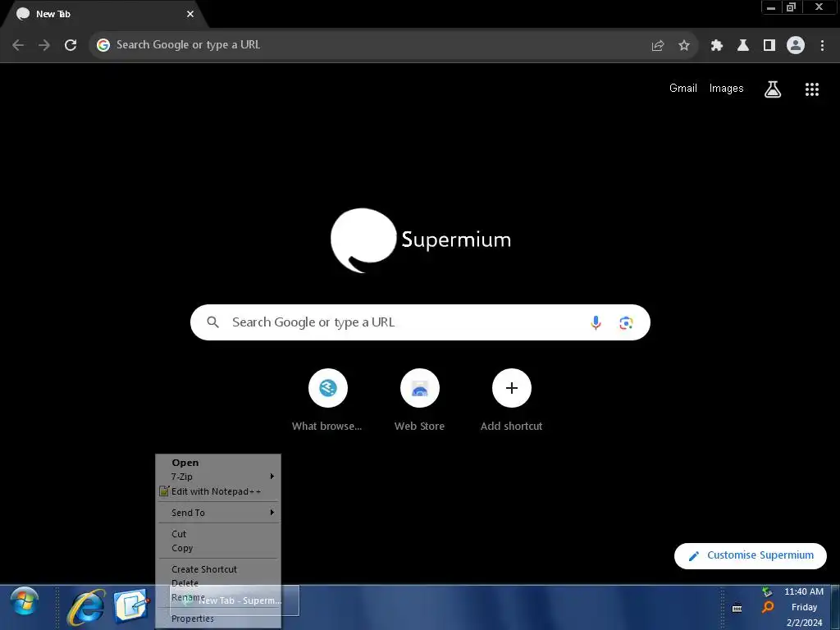
Task: Click the magnifier in the search box
Action: tap(212, 322)
